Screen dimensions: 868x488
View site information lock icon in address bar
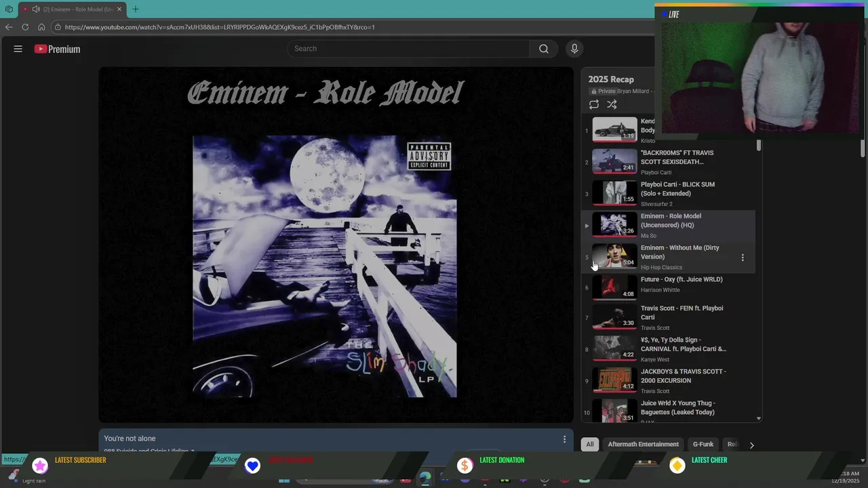click(x=58, y=27)
